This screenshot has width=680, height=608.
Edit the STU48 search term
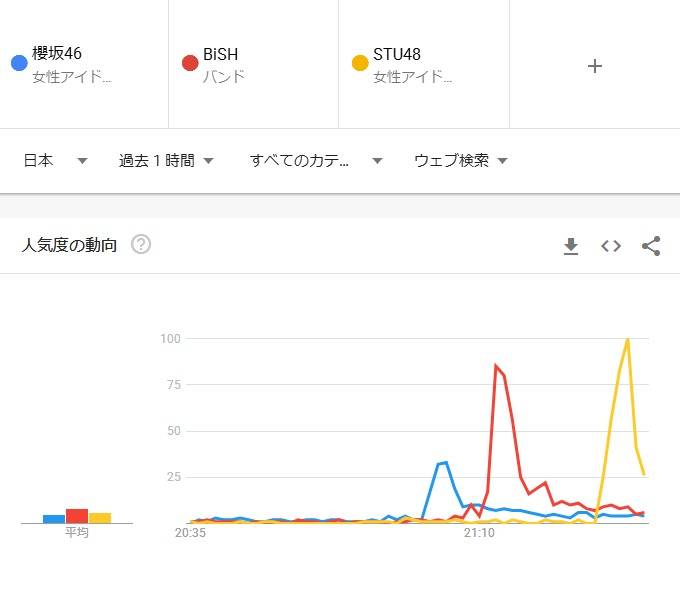[x=397, y=54]
